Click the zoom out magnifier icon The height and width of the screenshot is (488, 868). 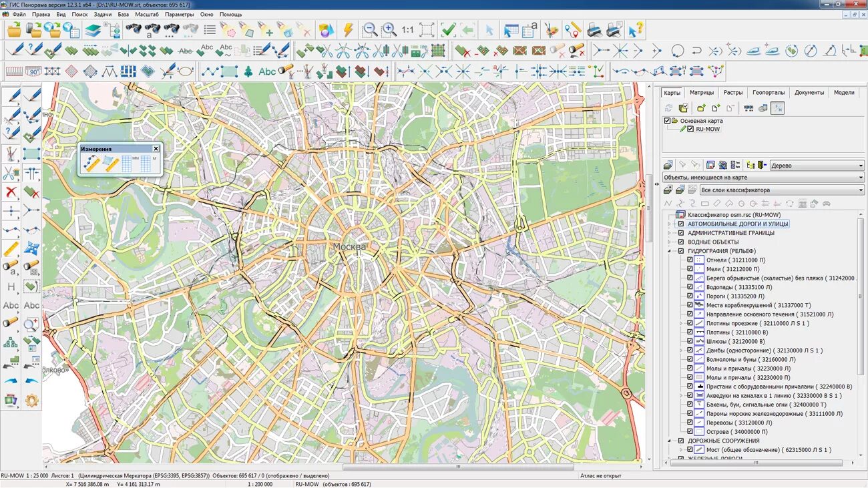point(369,29)
